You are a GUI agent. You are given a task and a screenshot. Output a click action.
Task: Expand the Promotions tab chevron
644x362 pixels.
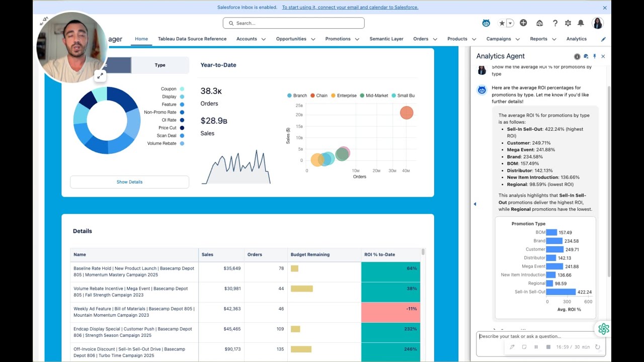pos(357,39)
